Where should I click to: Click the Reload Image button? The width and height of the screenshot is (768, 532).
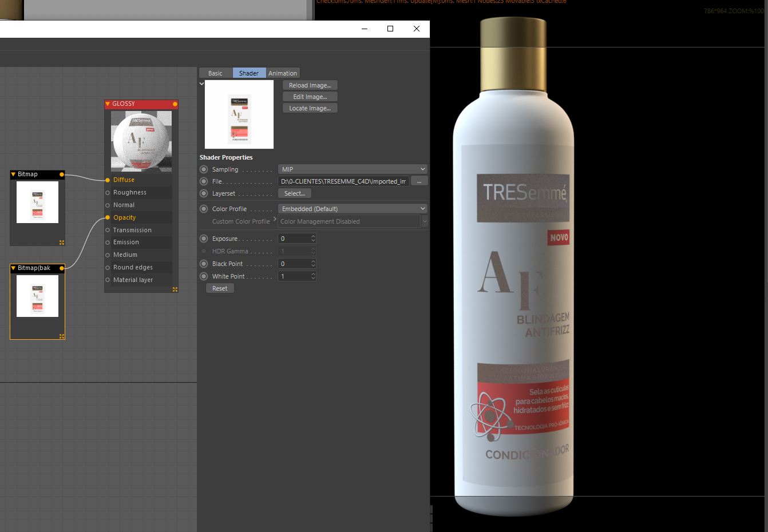(310, 85)
